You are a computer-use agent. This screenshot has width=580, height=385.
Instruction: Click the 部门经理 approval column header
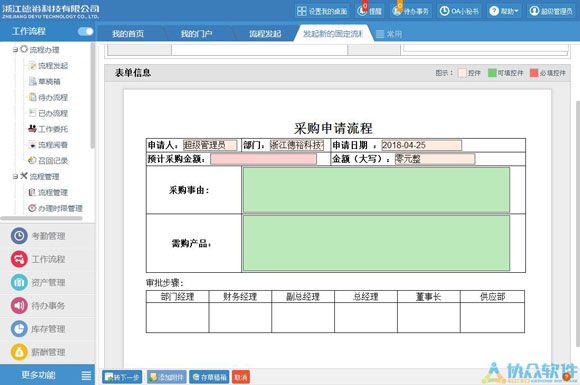pyautogui.click(x=178, y=297)
